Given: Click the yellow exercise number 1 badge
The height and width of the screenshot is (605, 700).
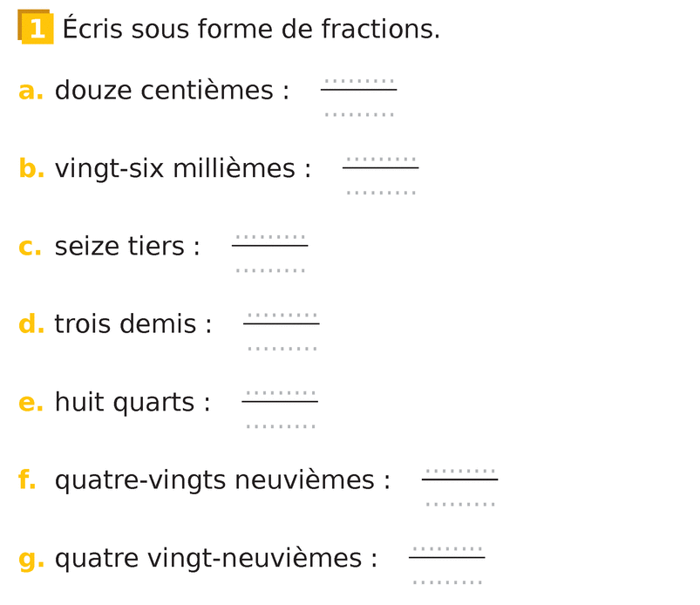Looking at the screenshot, I should 36,27.
